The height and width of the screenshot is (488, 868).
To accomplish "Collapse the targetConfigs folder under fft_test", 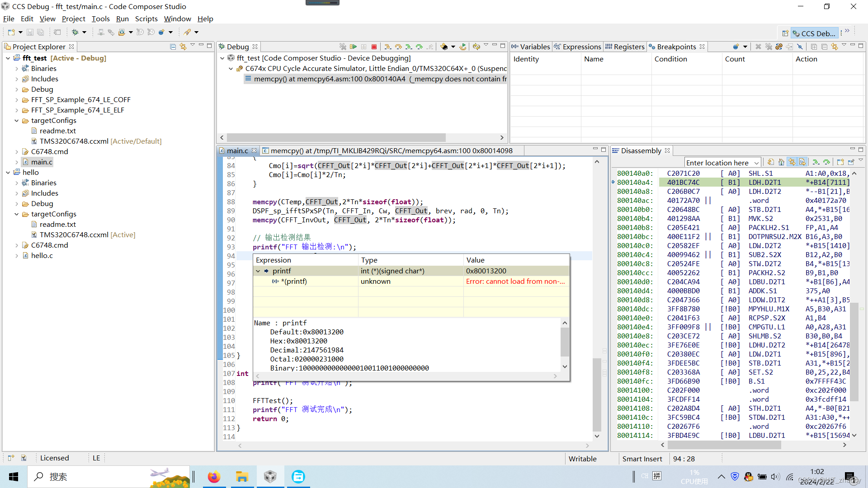I will coord(17,121).
